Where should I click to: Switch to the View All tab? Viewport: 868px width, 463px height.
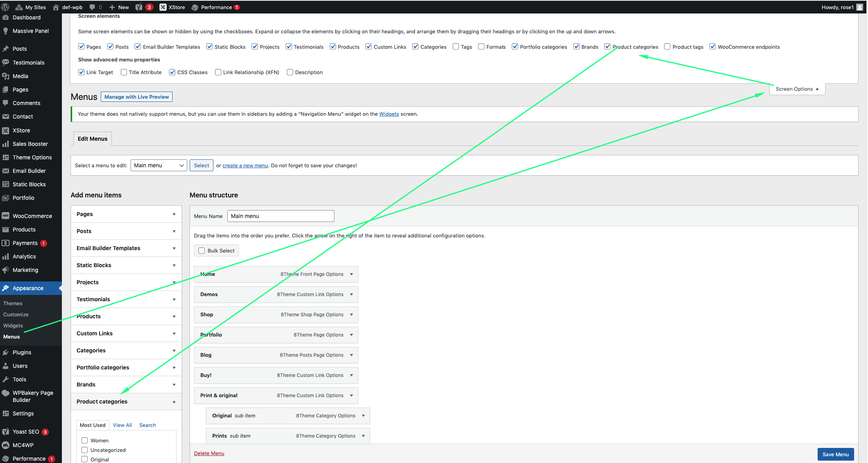tap(122, 425)
